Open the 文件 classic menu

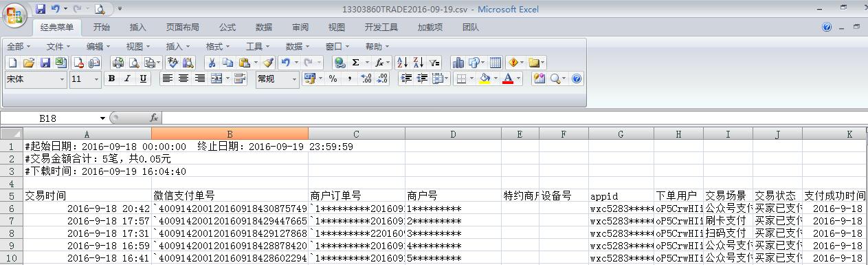point(58,47)
